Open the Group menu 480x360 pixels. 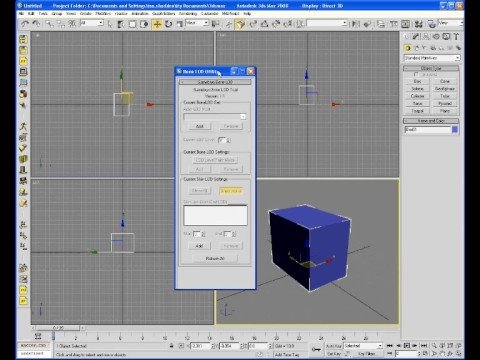57,14
